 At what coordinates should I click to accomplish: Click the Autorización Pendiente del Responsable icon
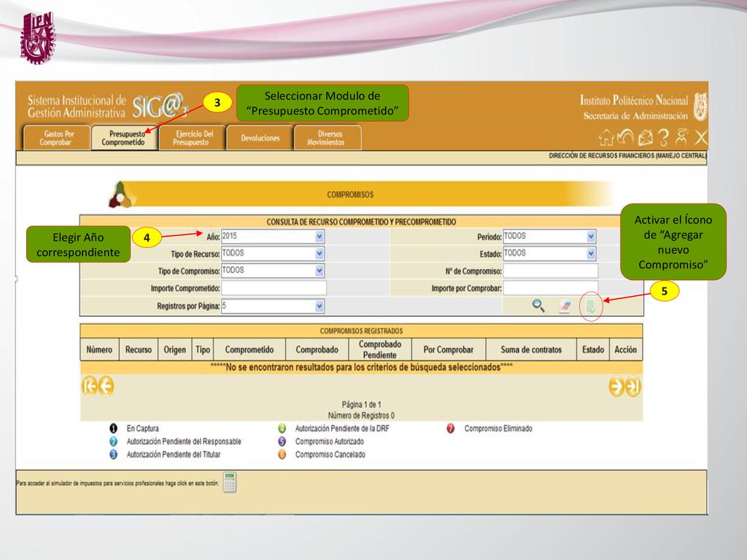tap(113, 441)
